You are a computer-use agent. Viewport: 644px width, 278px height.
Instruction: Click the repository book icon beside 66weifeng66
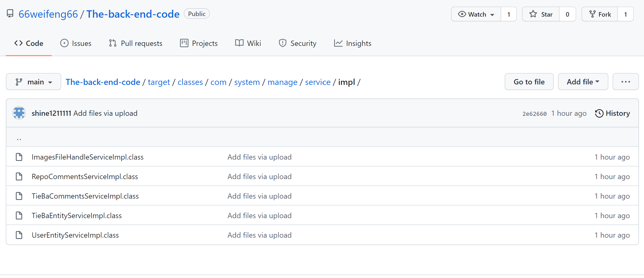pyautogui.click(x=10, y=14)
